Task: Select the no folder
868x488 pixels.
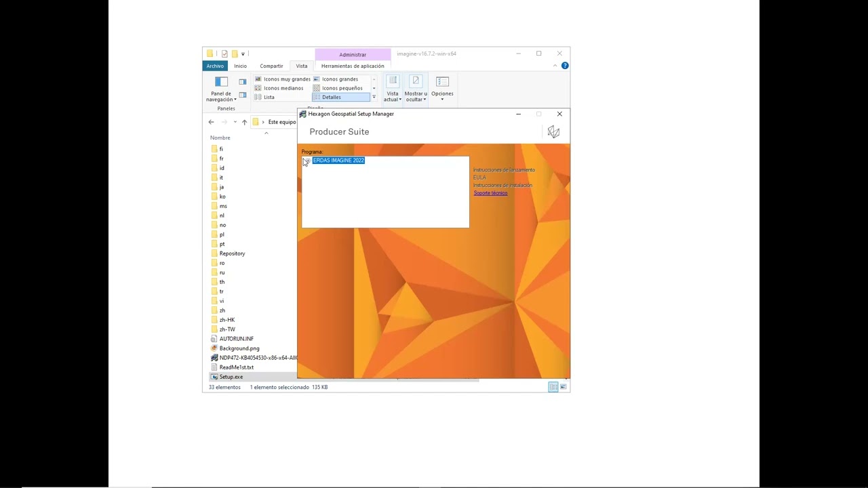Action: [218, 225]
